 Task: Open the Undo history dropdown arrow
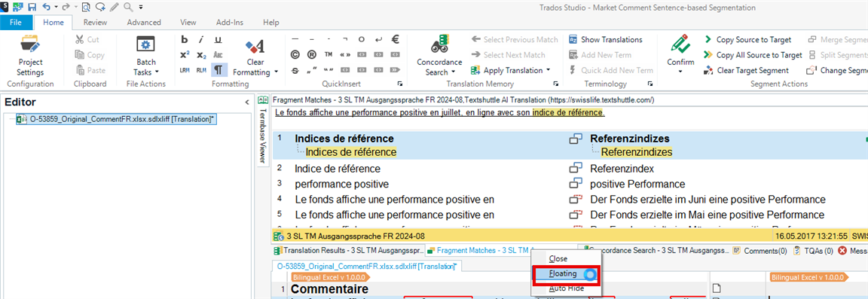pyautogui.click(x=55, y=8)
